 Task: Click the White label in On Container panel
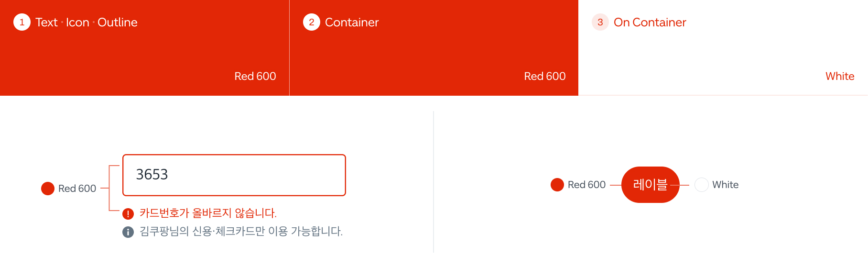click(x=840, y=76)
